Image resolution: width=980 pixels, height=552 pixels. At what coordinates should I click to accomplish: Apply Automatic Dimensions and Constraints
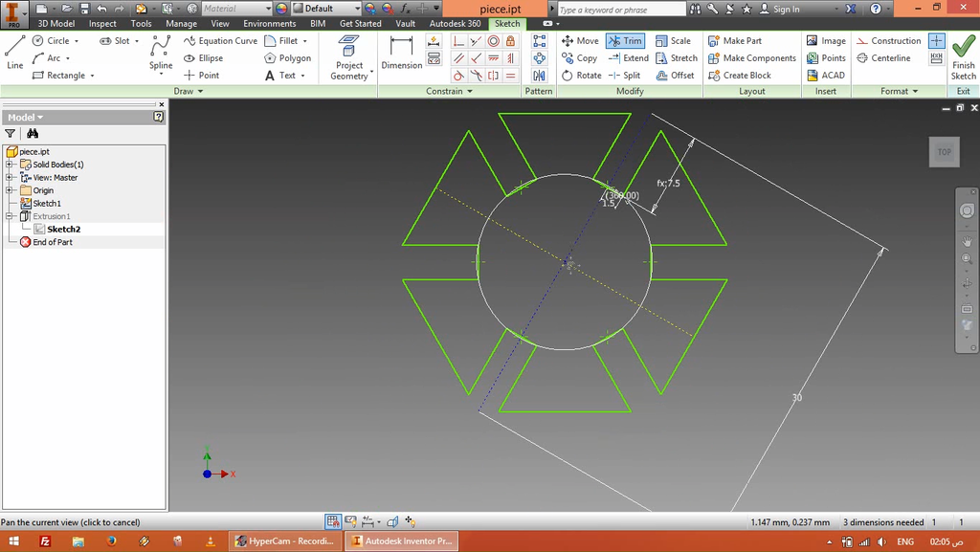pyautogui.click(x=434, y=41)
